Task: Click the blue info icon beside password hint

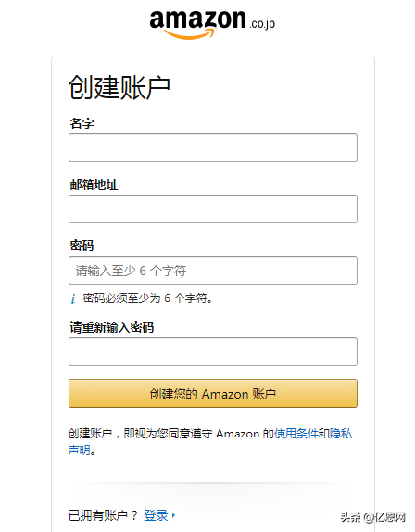Action: (x=73, y=298)
